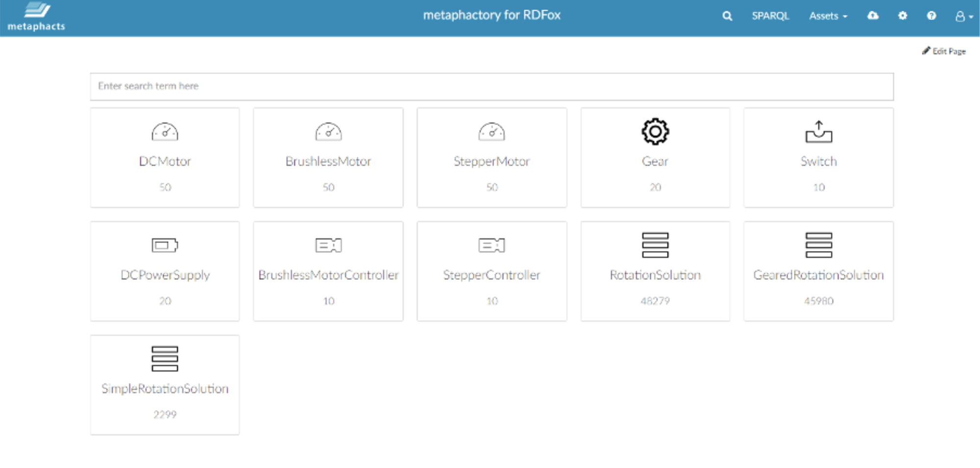
Task: Click the Switch count 10
Action: click(819, 187)
